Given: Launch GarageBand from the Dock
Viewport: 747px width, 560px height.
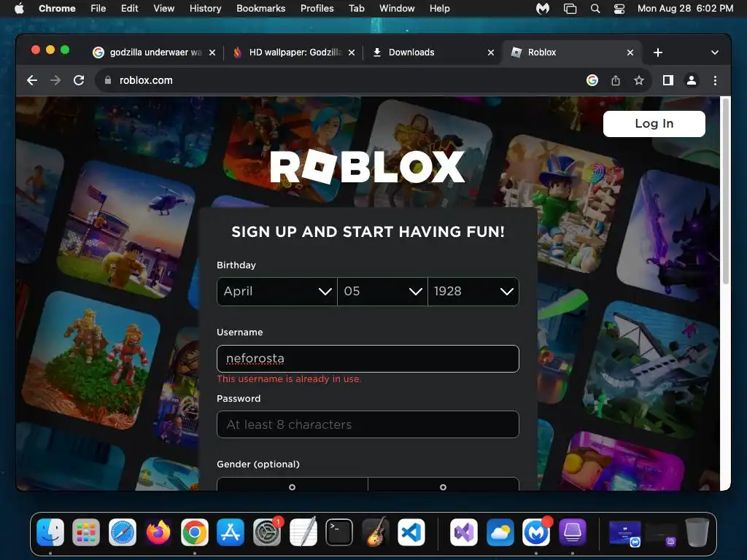Looking at the screenshot, I should [375, 532].
